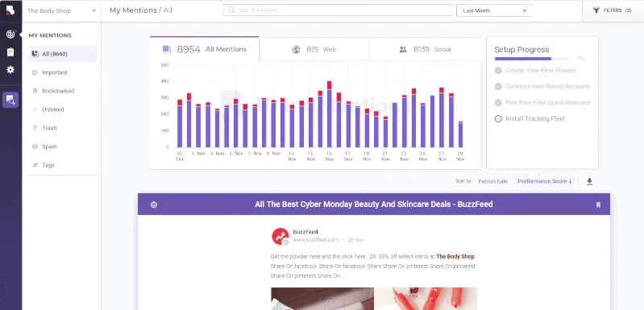
Task: Click the magnifier icon in search box
Action: coord(231,10)
